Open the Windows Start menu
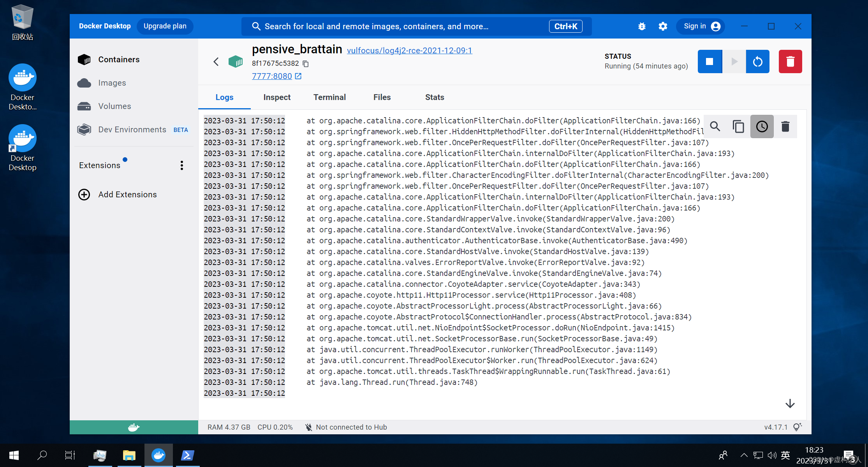868x467 pixels. coord(14,455)
